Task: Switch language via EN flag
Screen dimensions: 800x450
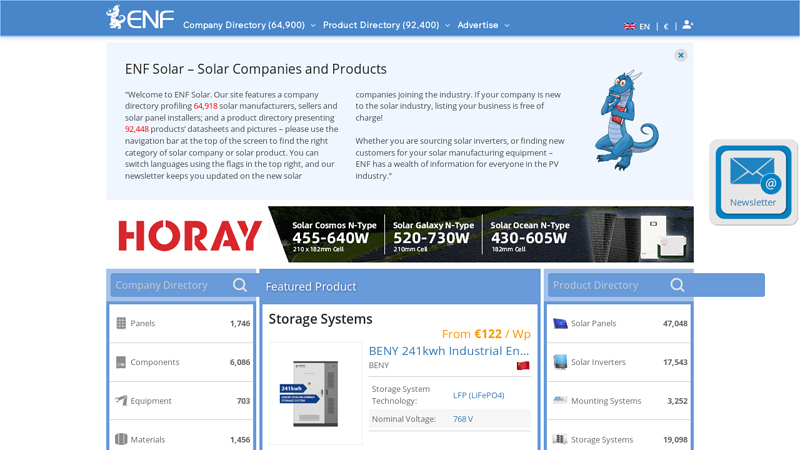Action: (x=636, y=26)
